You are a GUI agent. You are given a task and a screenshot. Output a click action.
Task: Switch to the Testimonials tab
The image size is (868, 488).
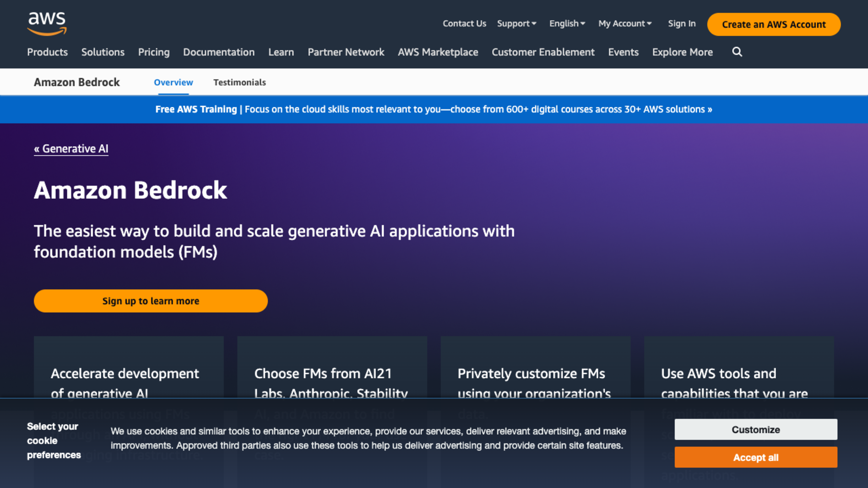240,82
